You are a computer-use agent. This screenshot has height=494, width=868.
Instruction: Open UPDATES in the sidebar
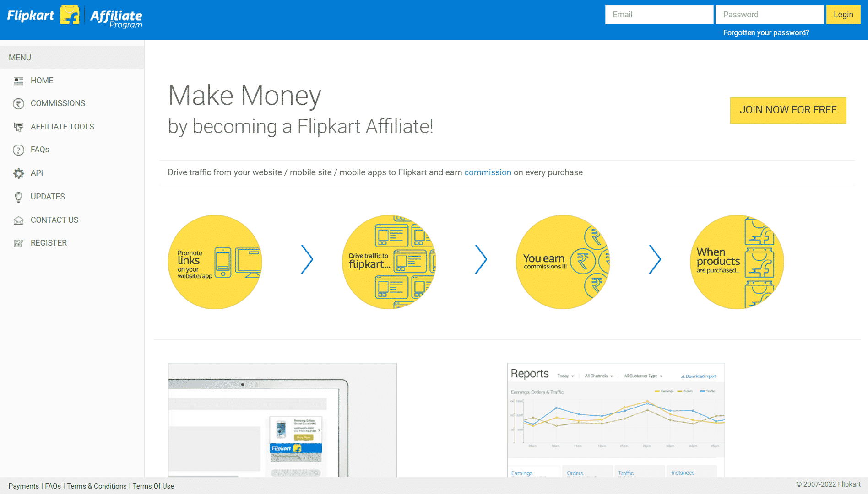(48, 197)
